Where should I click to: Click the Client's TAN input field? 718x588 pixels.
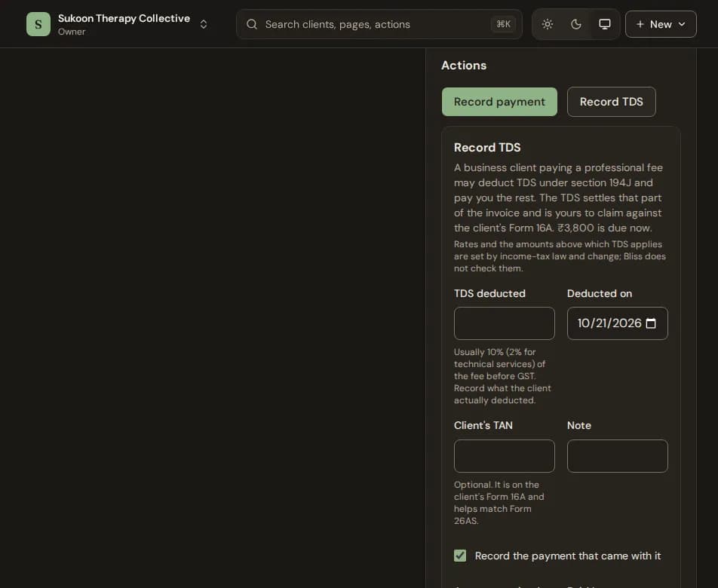coord(504,456)
